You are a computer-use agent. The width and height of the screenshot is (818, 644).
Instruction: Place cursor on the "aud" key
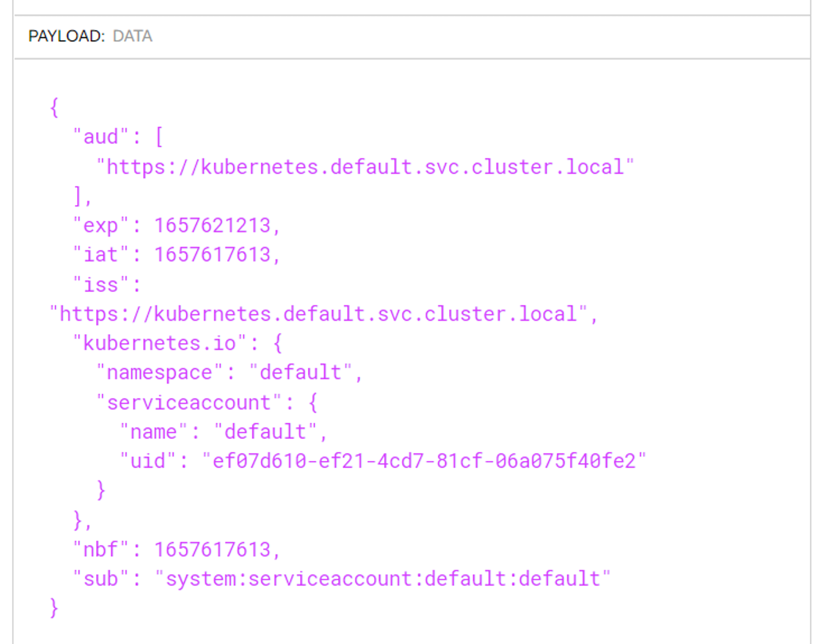[100, 137]
